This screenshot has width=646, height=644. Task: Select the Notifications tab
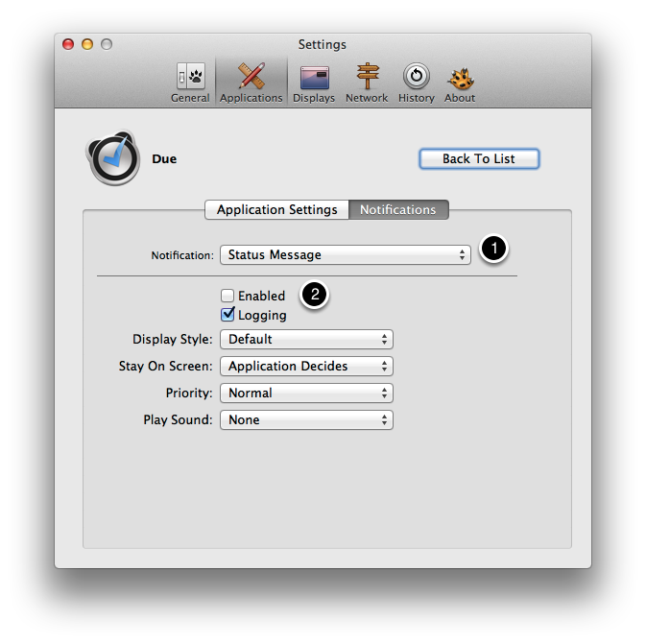tap(398, 210)
